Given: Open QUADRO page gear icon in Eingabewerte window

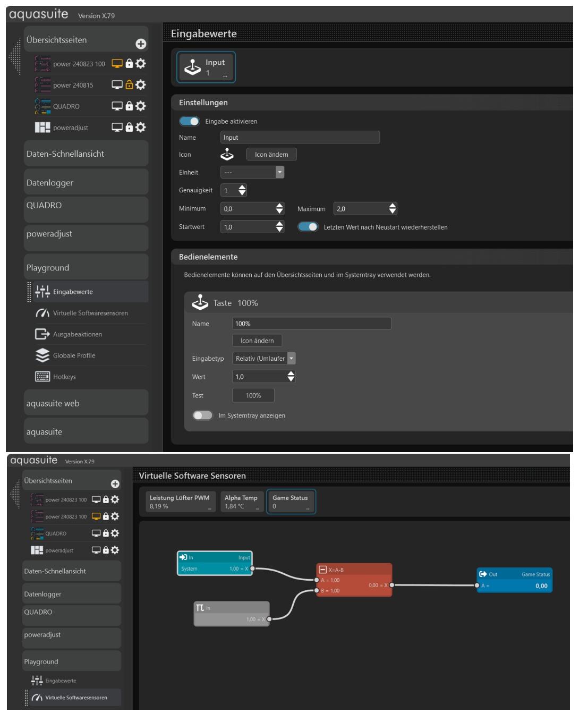Looking at the screenshot, I should click(x=141, y=106).
